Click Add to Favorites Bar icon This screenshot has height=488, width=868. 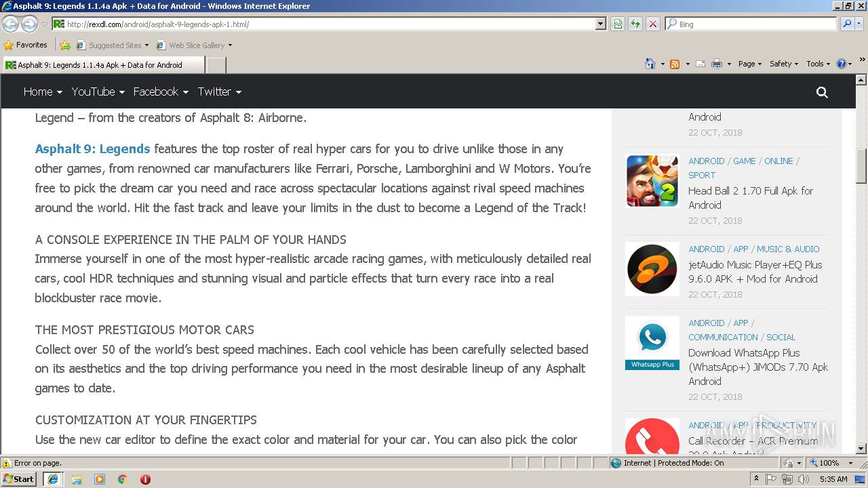[x=65, y=45]
